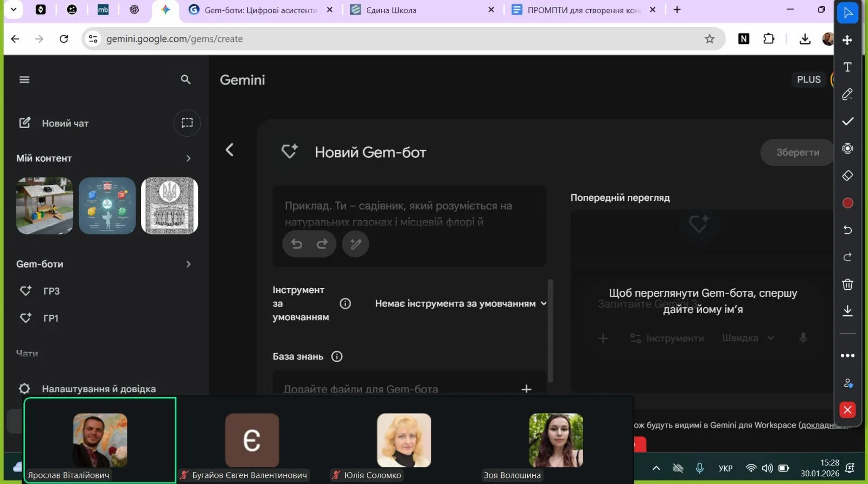
Task: Close the annotation toolbar with red X
Action: tap(847, 410)
